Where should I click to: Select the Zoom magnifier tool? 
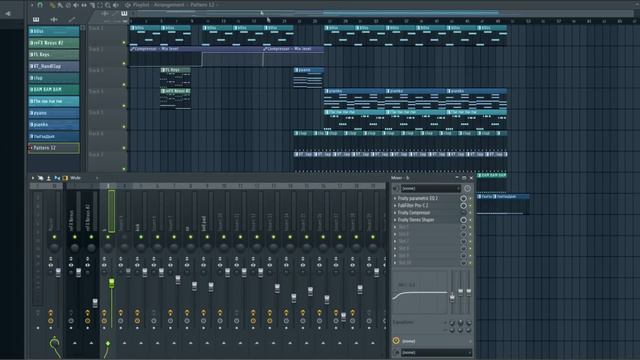[108, 5]
